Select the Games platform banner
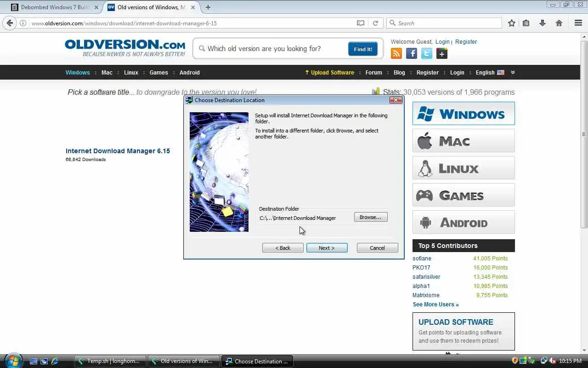 (x=464, y=195)
